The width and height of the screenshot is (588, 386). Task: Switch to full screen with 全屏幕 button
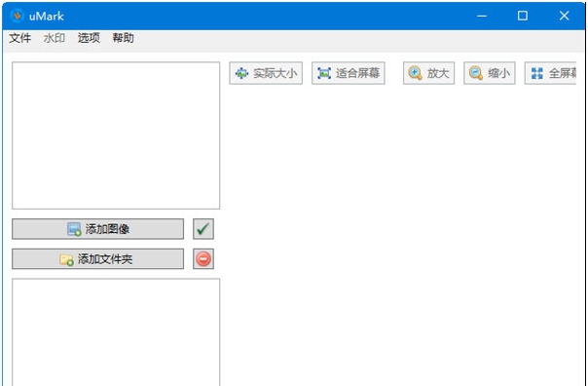click(x=550, y=73)
